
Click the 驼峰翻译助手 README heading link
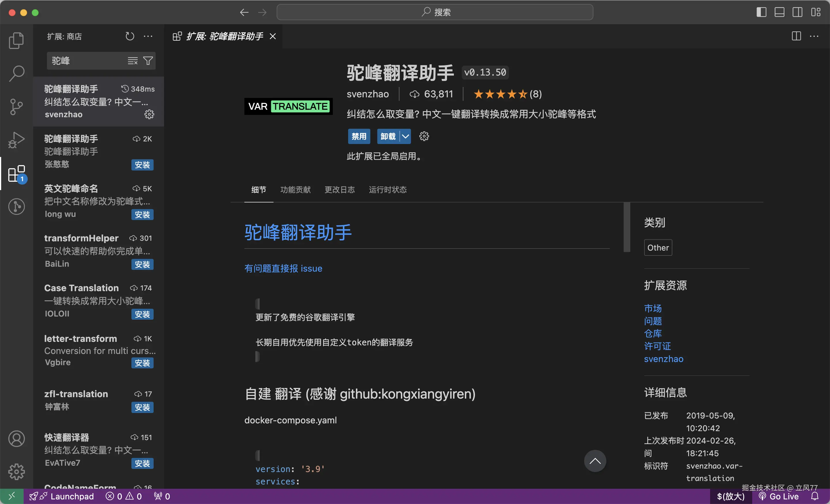tap(298, 232)
